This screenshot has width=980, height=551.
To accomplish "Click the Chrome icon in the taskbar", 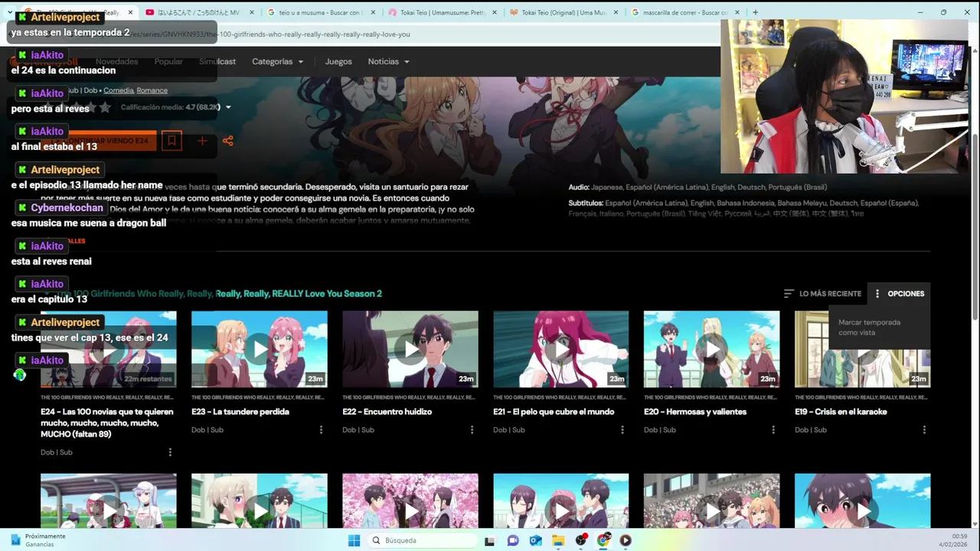I will pos(603,540).
